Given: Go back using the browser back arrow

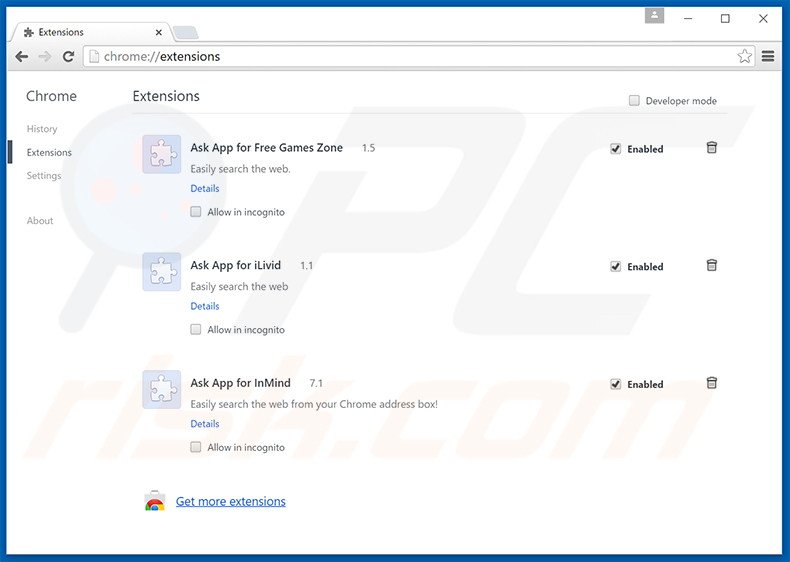Looking at the screenshot, I should click(x=22, y=56).
